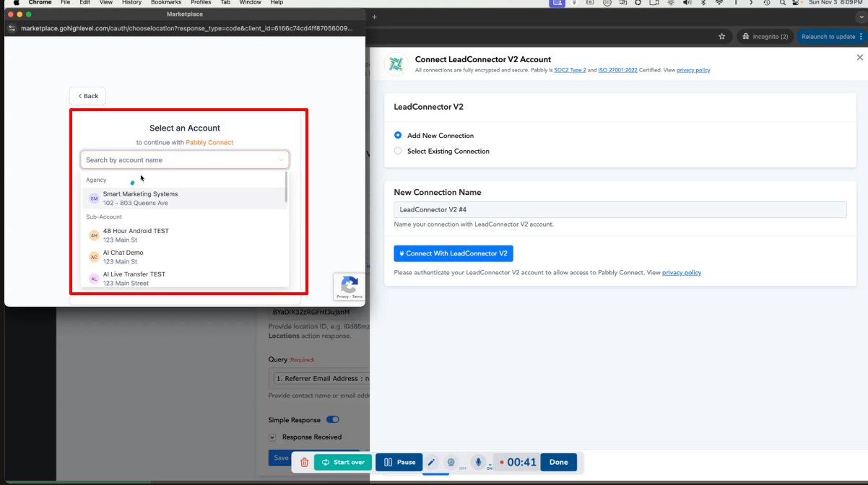This screenshot has height=485, width=868.
Task: Click the New Connection Name field
Action: (620, 209)
